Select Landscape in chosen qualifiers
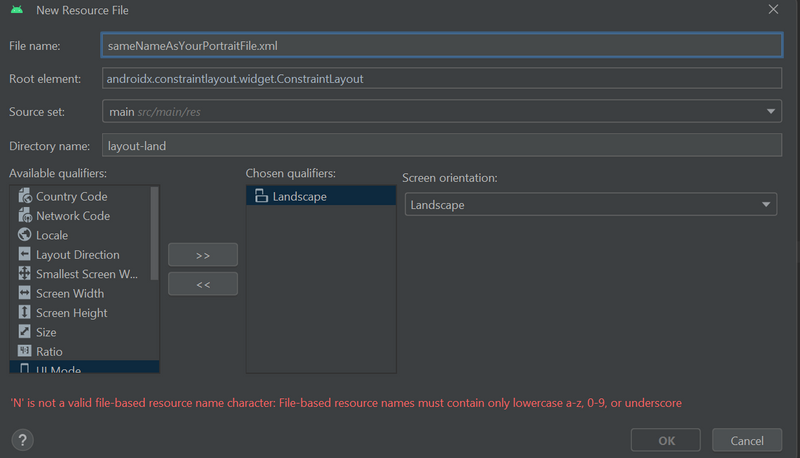This screenshot has width=800, height=458. click(x=299, y=197)
